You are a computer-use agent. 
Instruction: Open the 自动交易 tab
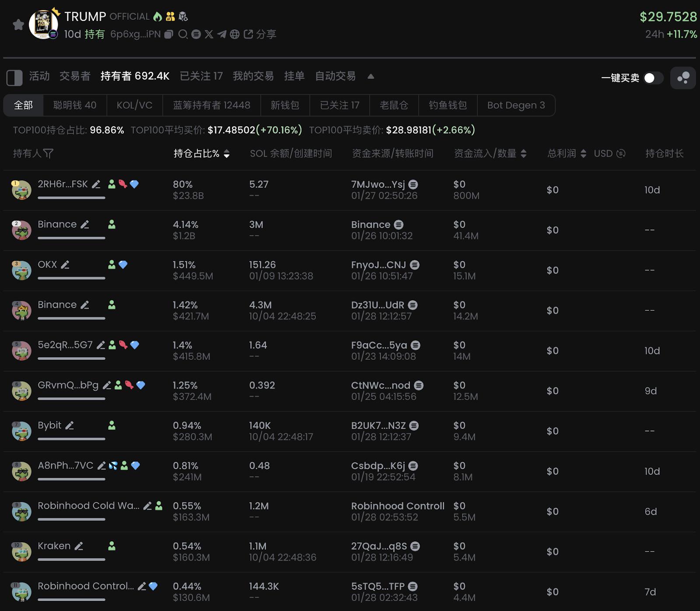pyautogui.click(x=336, y=76)
